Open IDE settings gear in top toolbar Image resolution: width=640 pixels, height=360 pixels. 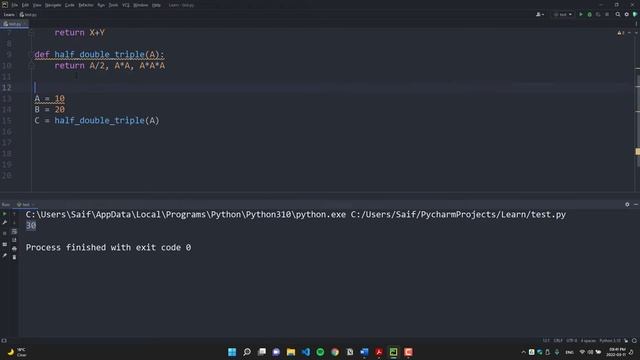(627, 14)
